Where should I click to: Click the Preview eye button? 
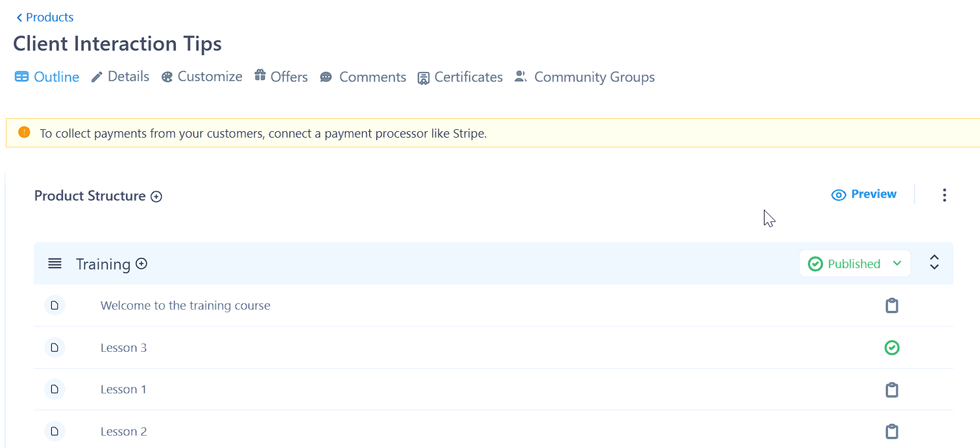[x=864, y=194]
